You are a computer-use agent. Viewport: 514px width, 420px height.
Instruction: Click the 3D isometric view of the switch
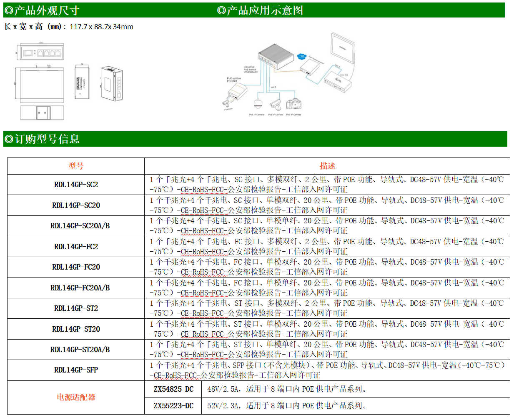pos(112,84)
